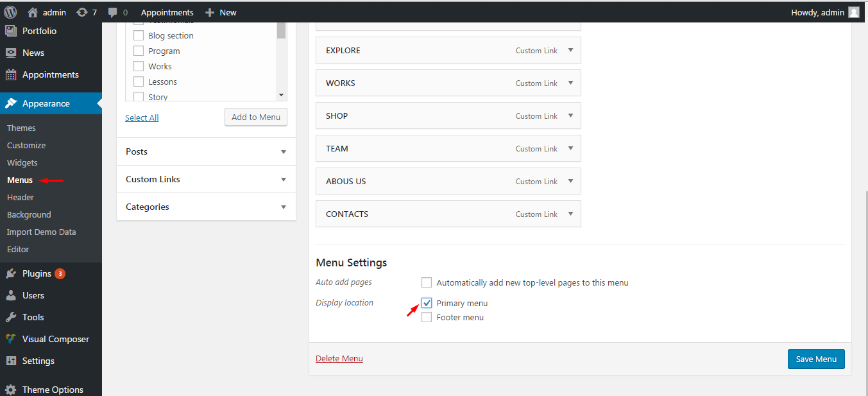Select the SHOP menu item bar
The image size is (868, 396).
[448, 116]
